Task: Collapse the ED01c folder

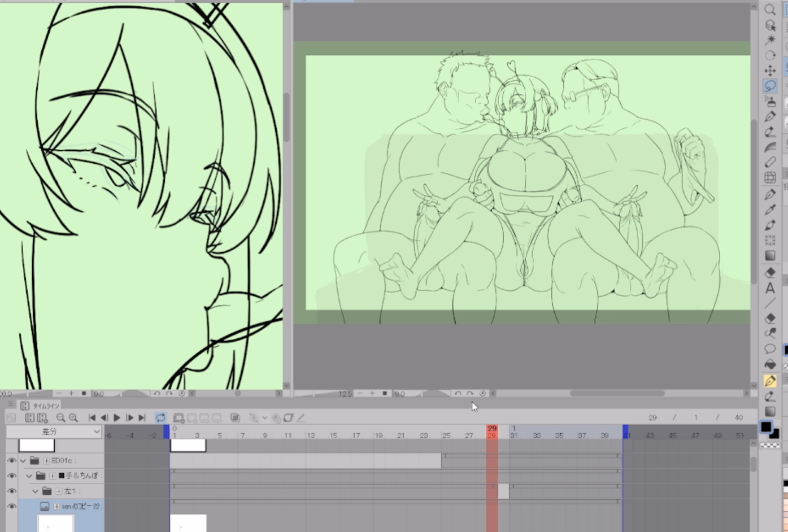Action: pos(23,461)
